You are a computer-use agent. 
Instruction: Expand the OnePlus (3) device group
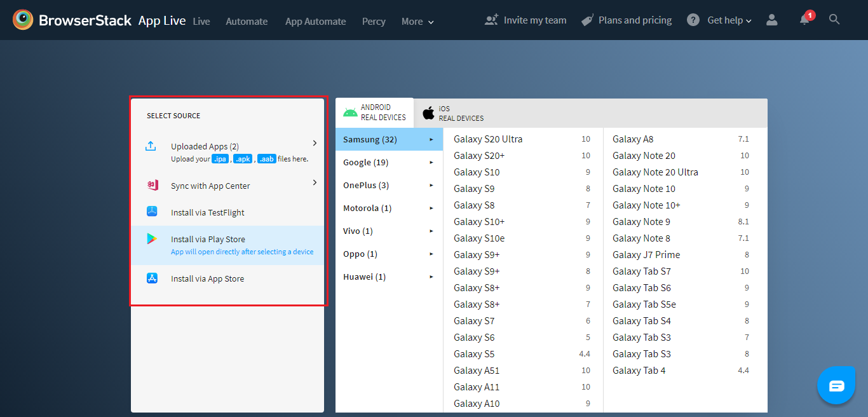coord(389,185)
